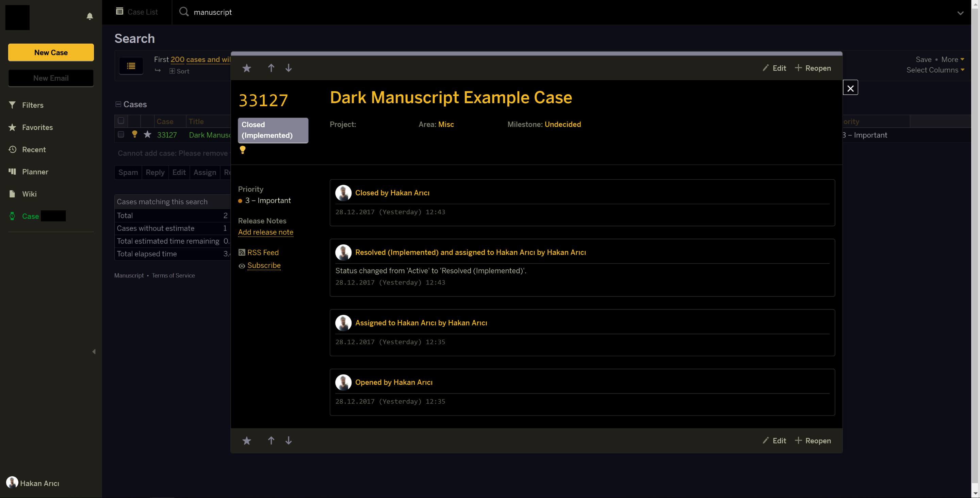Close the case popup with X
Viewport: 980px width, 498px height.
click(x=850, y=88)
